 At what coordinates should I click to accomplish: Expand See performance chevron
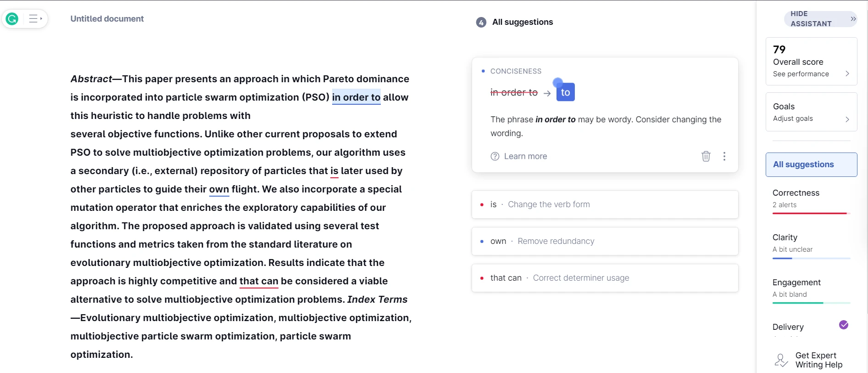[x=847, y=73]
